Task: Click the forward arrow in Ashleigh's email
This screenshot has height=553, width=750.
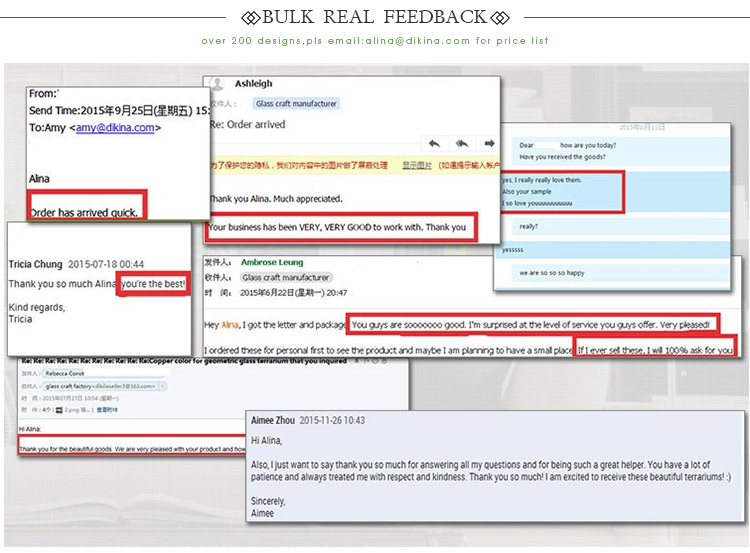Action: coord(488,143)
